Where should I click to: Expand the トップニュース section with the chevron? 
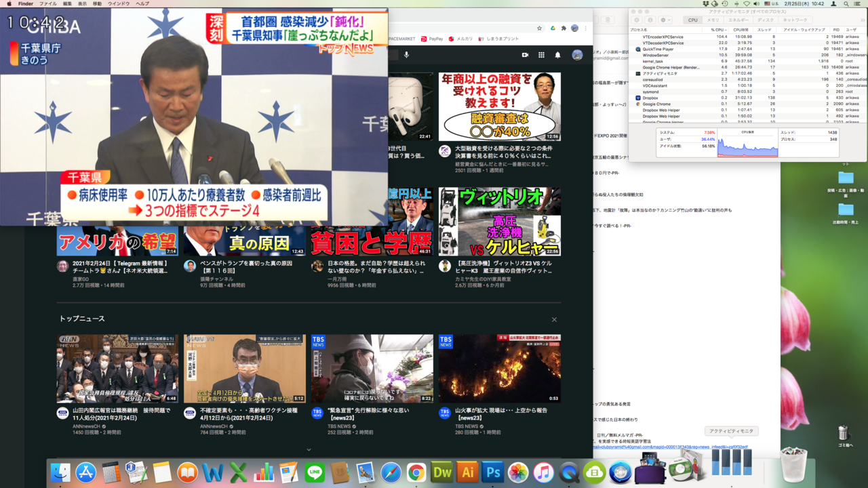(x=309, y=449)
